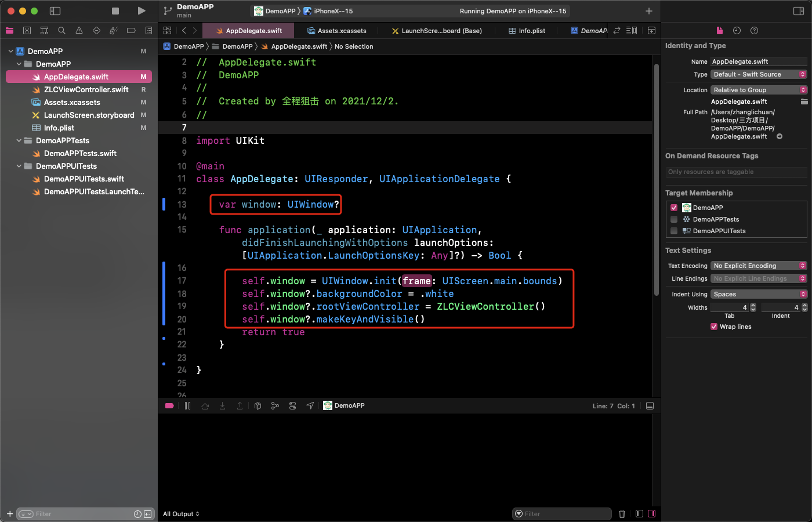Reveal full path in Finder arrow

[780, 136]
